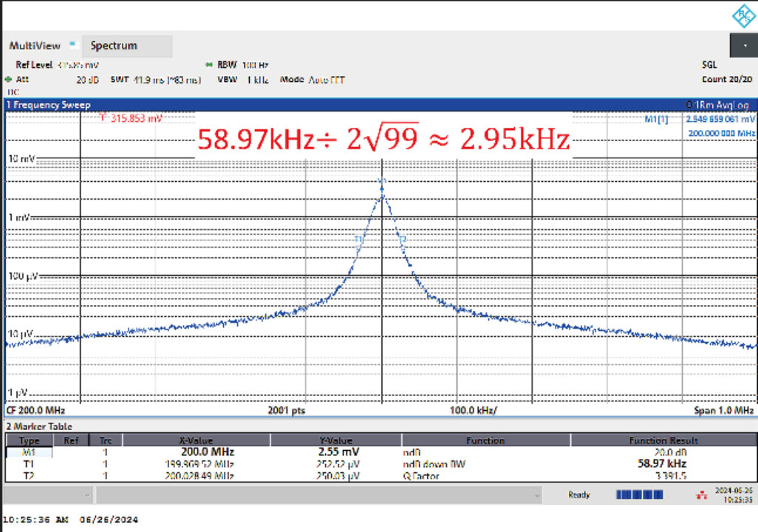This screenshot has width=758, height=532.
Task: Click the 58.97 kHz function result
Action: coord(662,464)
